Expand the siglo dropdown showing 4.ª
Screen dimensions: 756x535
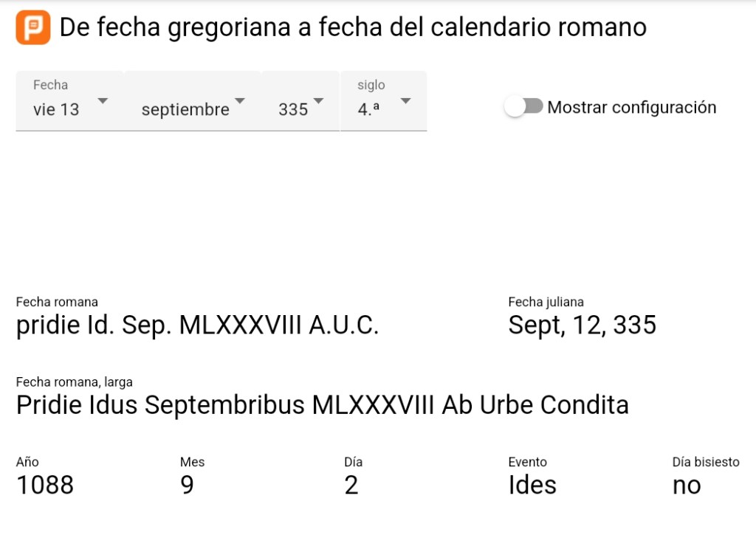(x=383, y=102)
